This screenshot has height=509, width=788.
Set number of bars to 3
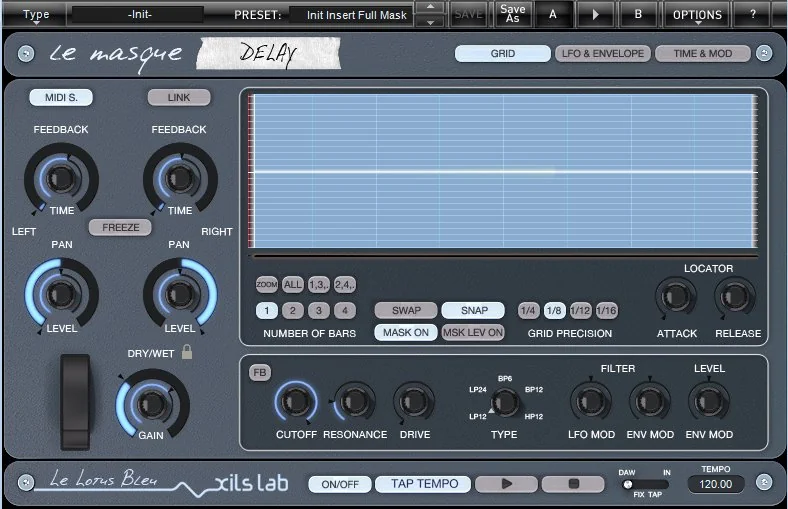pos(319,310)
